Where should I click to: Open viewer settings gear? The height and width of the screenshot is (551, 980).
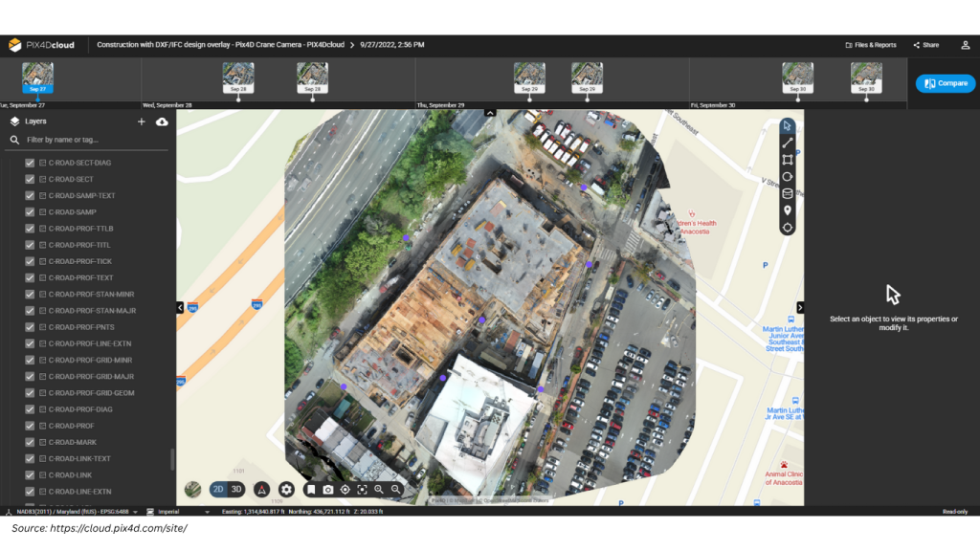[x=286, y=490]
